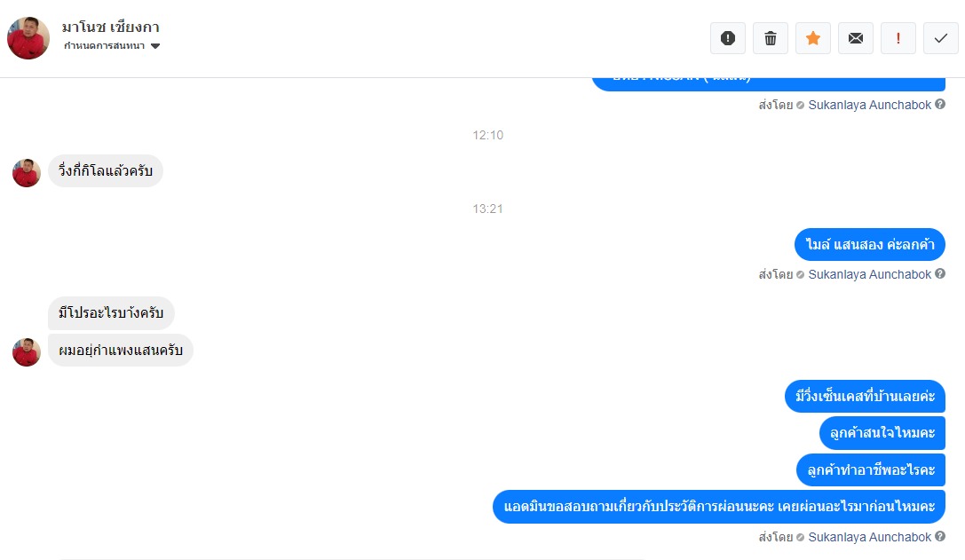This screenshot has width=965, height=560.
Task: Select the ลูกค้าสนใจไหมคะ sent message bubble
Action: pyautogui.click(x=882, y=433)
